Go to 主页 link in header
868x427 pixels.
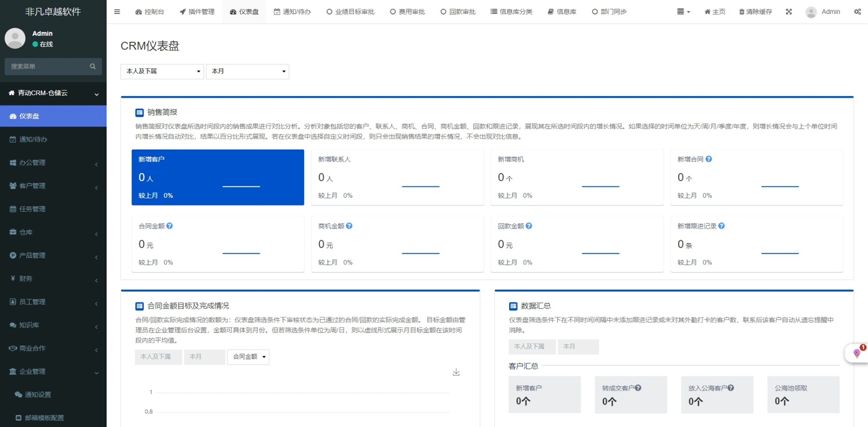click(715, 11)
